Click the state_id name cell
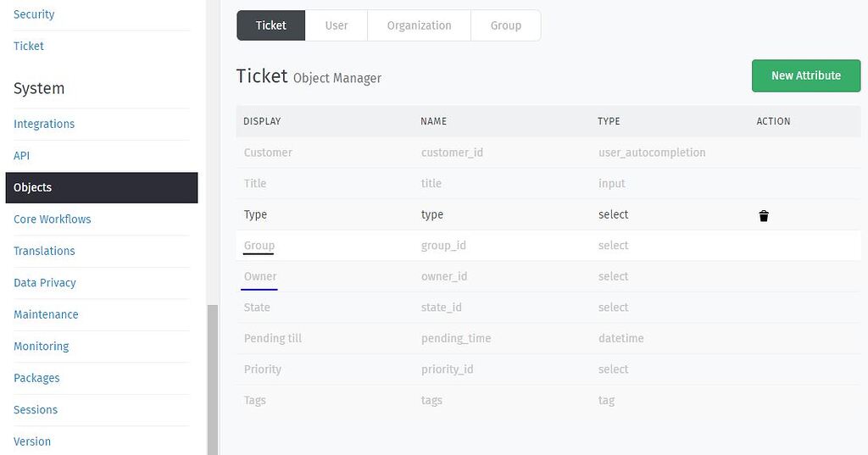 pyautogui.click(x=441, y=308)
